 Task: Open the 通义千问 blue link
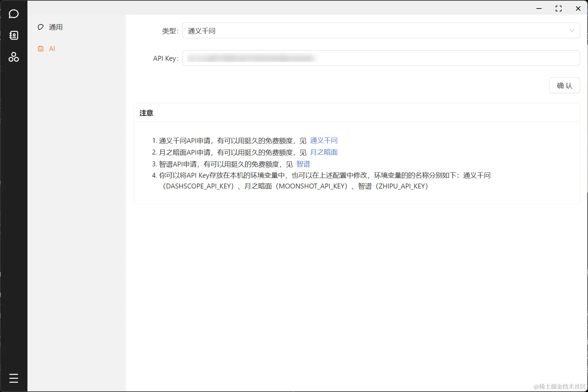[324, 140]
